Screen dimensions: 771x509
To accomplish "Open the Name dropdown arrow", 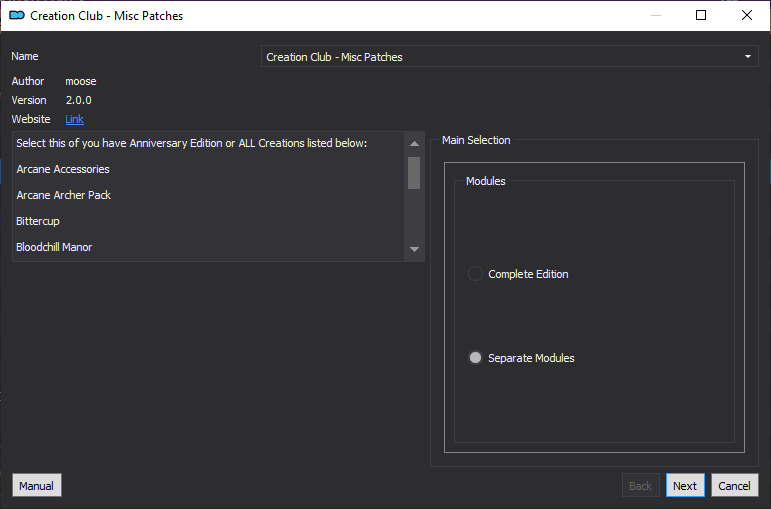I will [x=747, y=57].
